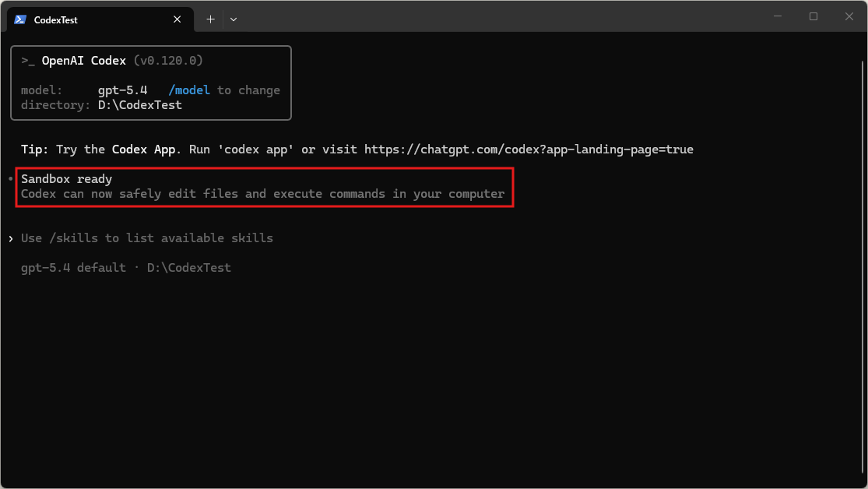Screen dimensions: 868x489
Task: Click the PowerShell icon on the CodexTest tab
Action: [20, 19]
